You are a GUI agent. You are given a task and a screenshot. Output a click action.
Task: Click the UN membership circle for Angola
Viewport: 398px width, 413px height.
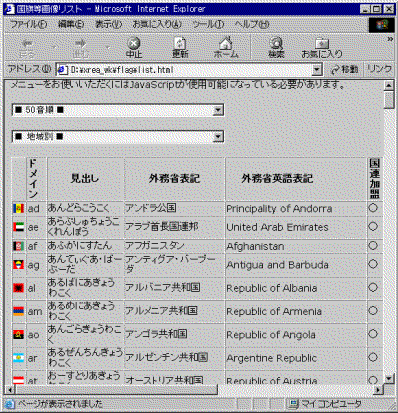[x=373, y=334]
